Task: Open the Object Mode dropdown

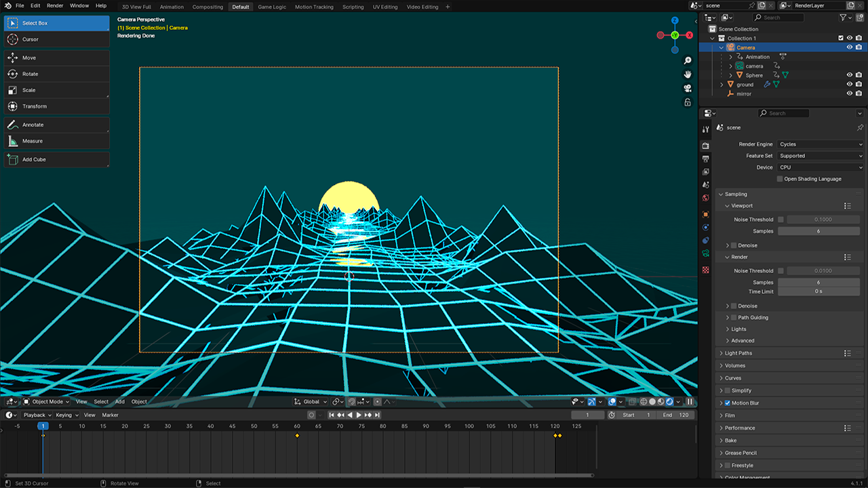Action: tap(46, 402)
